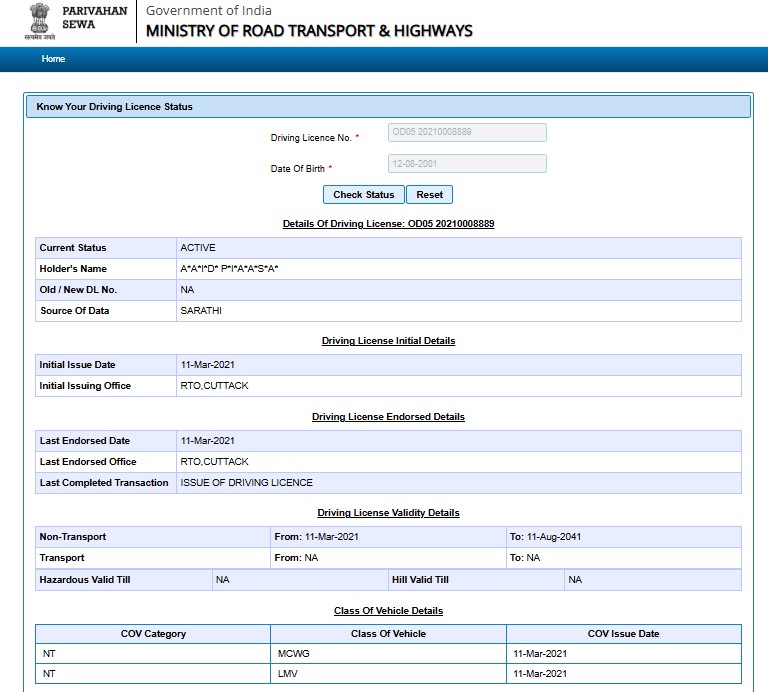Viewport: 768px width, 692px height.
Task: Click the Details Of Driving License heading
Action: [x=388, y=223]
